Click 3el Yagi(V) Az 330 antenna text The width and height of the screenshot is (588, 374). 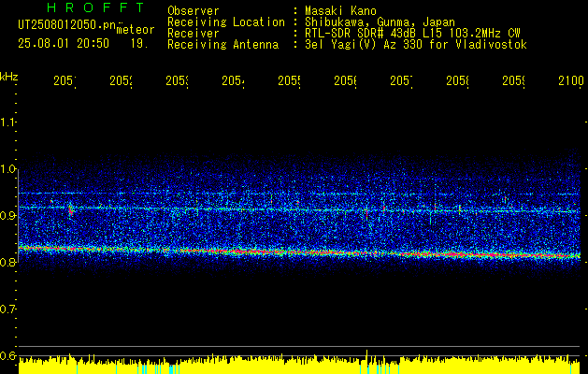(x=416, y=45)
